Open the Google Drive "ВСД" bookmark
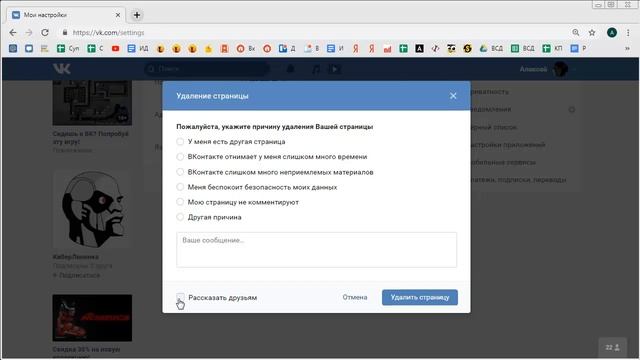The width and height of the screenshot is (640, 360). click(491, 49)
